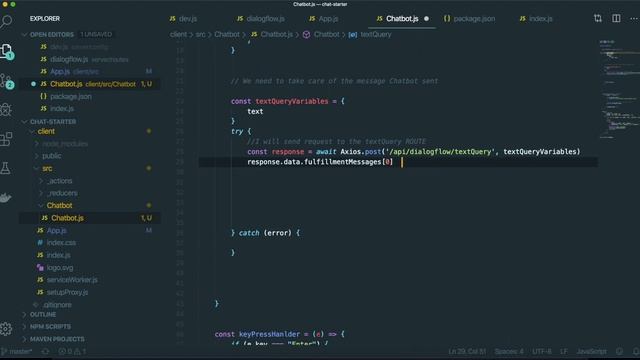Click the keyPressHanlder function name
The image size is (640, 360).
tap(269, 334)
